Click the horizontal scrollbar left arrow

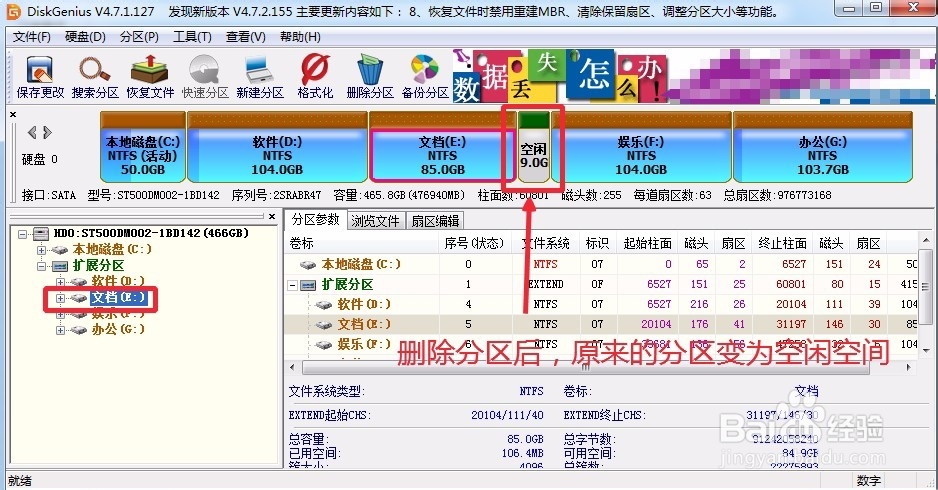[293, 367]
